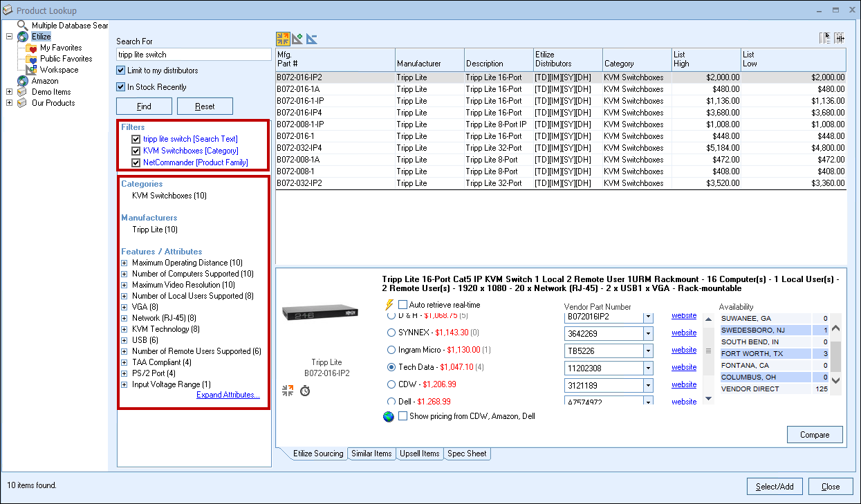Enable Auto retrieve real-time checkbox
861x504 pixels.
tap(403, 305)
